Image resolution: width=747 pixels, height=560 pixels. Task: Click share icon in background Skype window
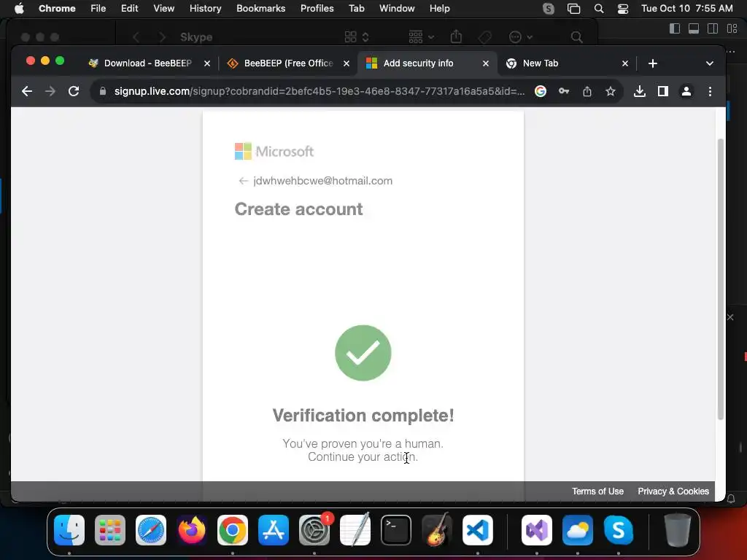point(456,36)
